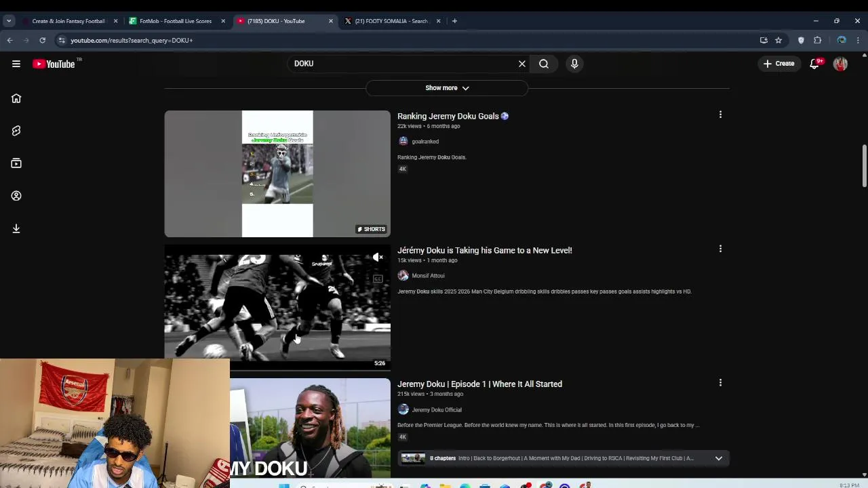Open Jeremy Doku Episode 1 title link
This screenshot has width=868, height=488.
click(479, 384)
